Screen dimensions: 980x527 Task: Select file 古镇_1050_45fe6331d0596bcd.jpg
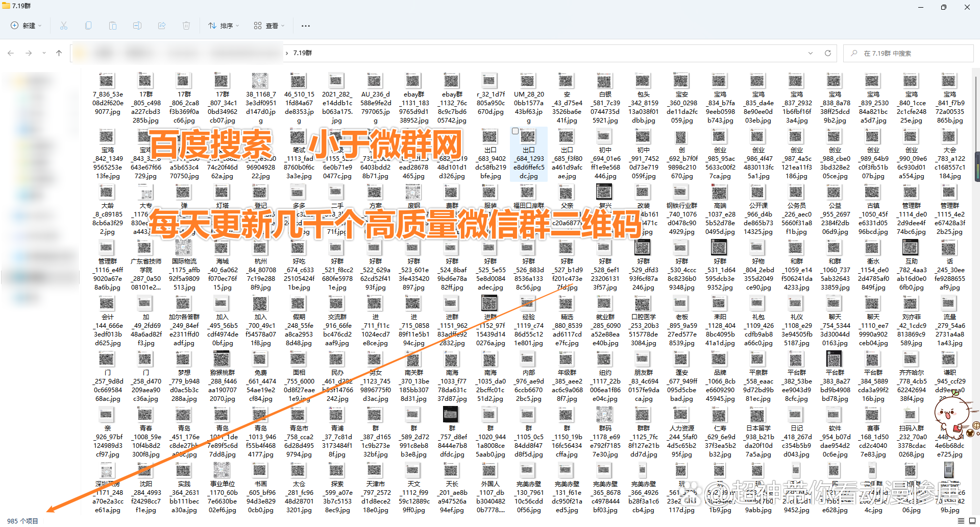[x=873, y=210]
